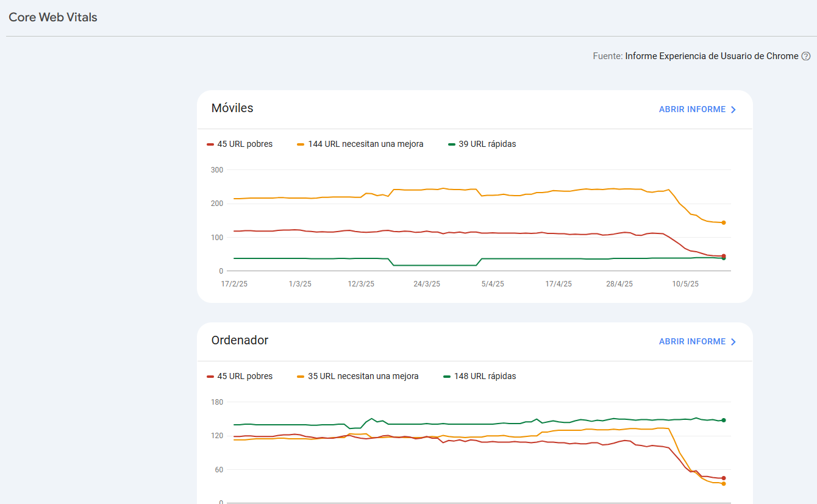
Task: Click the help icon beside Chrome report source
Action: [x=805, y=56]
